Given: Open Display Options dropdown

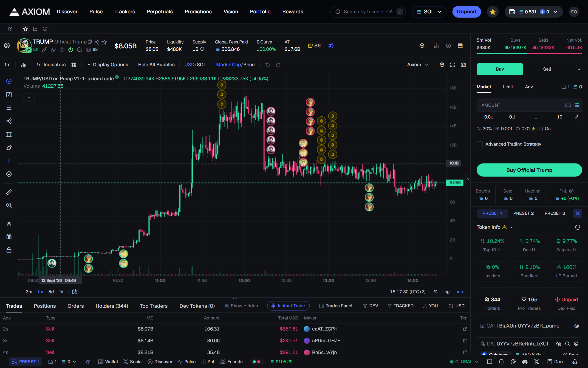Looking at the screenshot, I should (x=107, y=65).
